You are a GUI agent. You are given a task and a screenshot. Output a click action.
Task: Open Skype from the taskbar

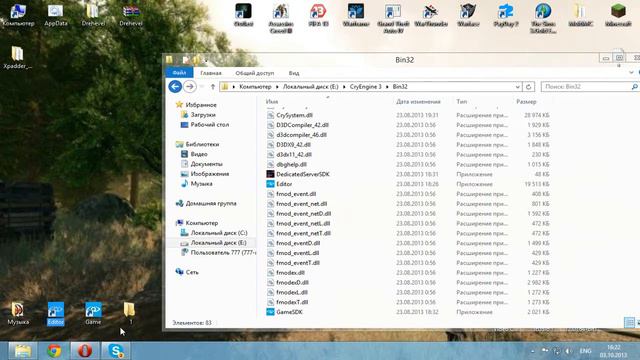pyautogui.click(x=116, y=351)
